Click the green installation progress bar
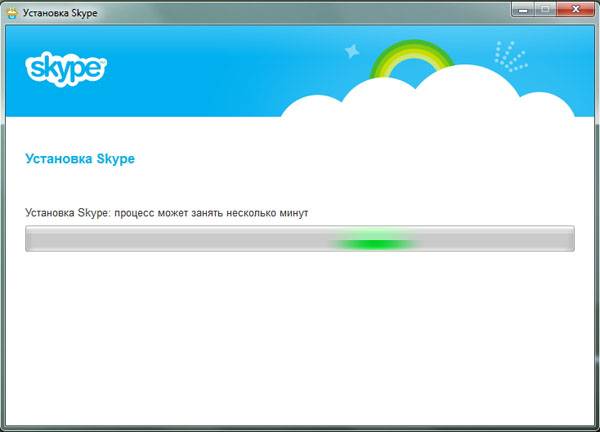The width and height of the screenshot is (600, 432). (300, 238)
